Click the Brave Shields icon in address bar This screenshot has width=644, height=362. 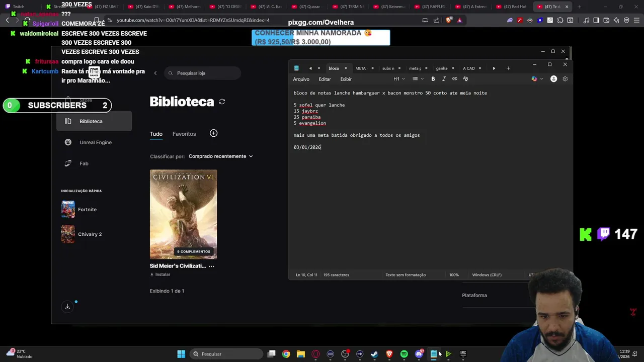tap(449, 20)
